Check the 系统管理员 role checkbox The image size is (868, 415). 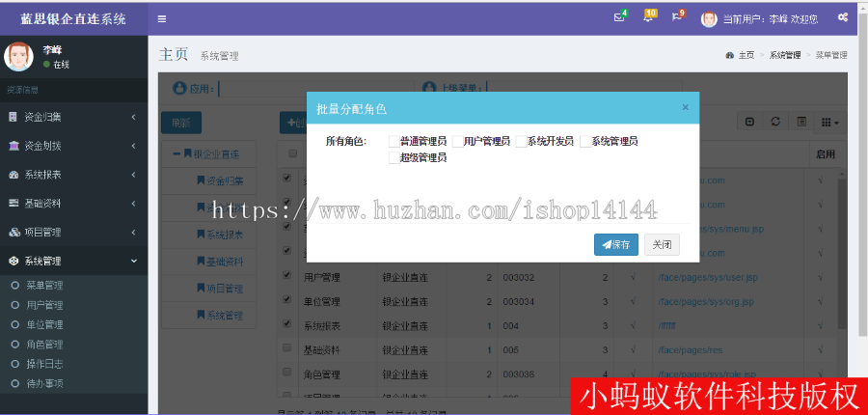[x=585, y=142]
